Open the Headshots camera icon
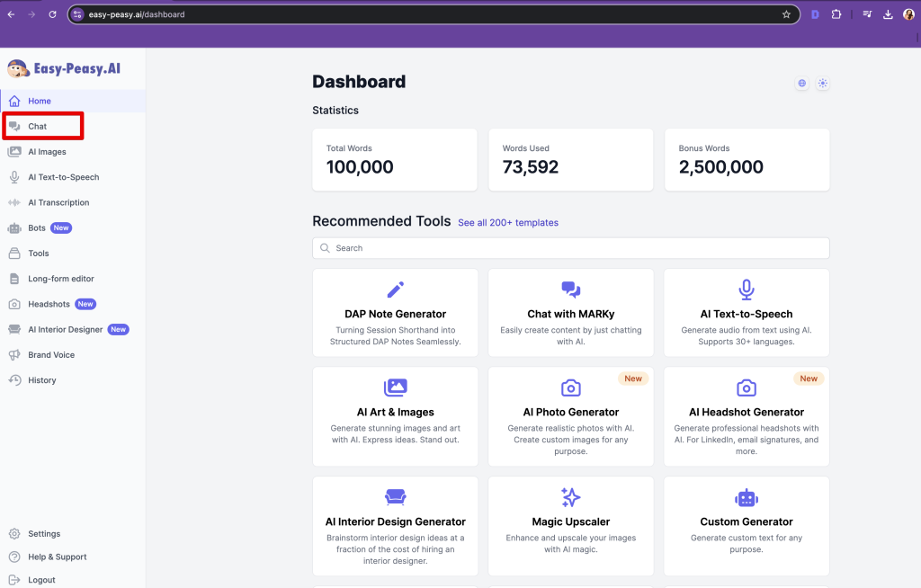This screenshot has height=588, width=921. pos(14,304)
